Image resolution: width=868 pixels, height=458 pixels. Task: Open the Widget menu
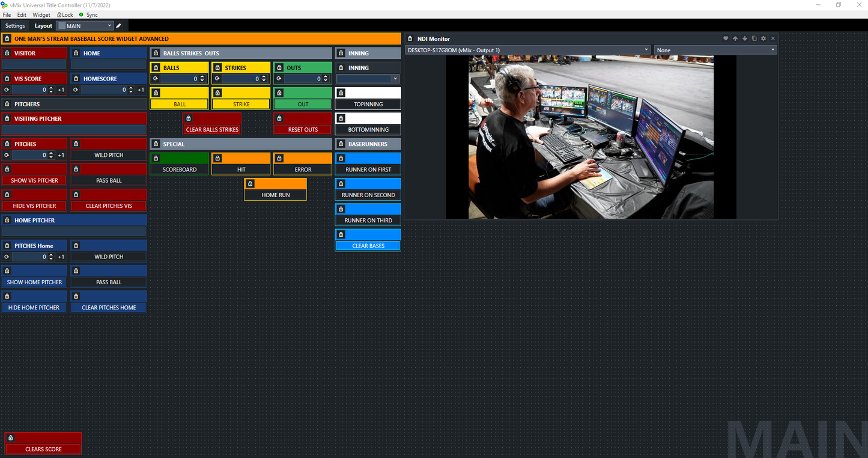point(41,14)
